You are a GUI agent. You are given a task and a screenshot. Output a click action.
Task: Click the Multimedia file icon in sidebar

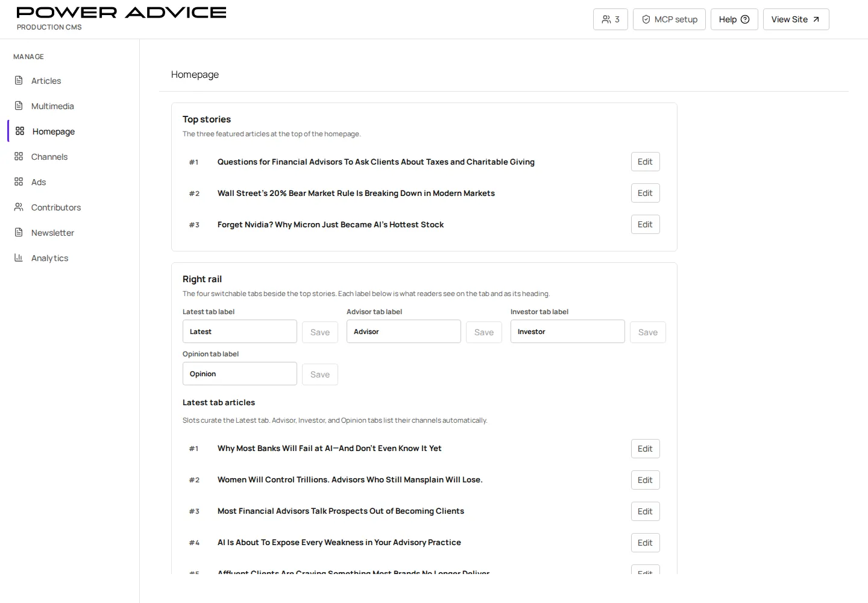pos(19,106)
